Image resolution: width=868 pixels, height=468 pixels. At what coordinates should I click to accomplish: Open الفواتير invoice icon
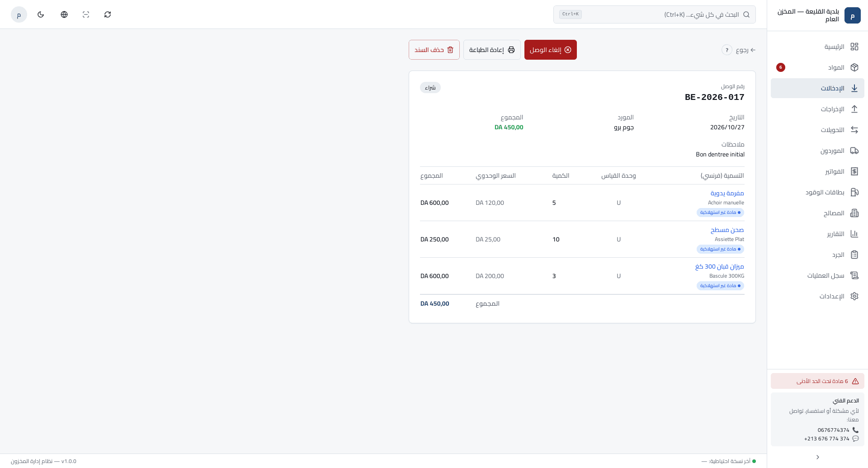click(x=854, y=171)
